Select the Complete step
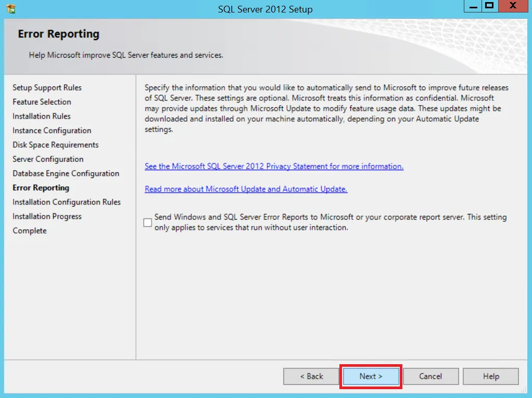 click(30, 230)
